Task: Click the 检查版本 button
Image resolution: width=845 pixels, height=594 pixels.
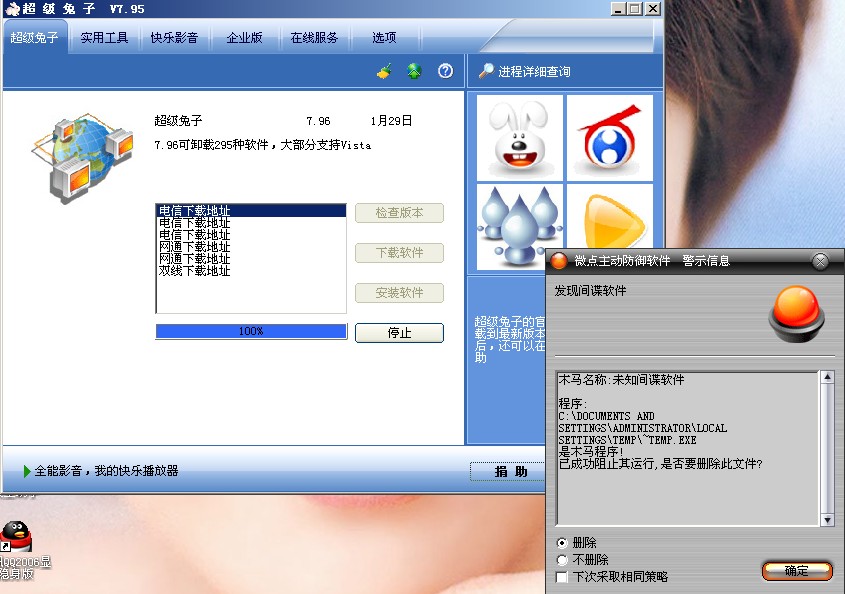Action: pyautogui.click(x=399, y=213)
